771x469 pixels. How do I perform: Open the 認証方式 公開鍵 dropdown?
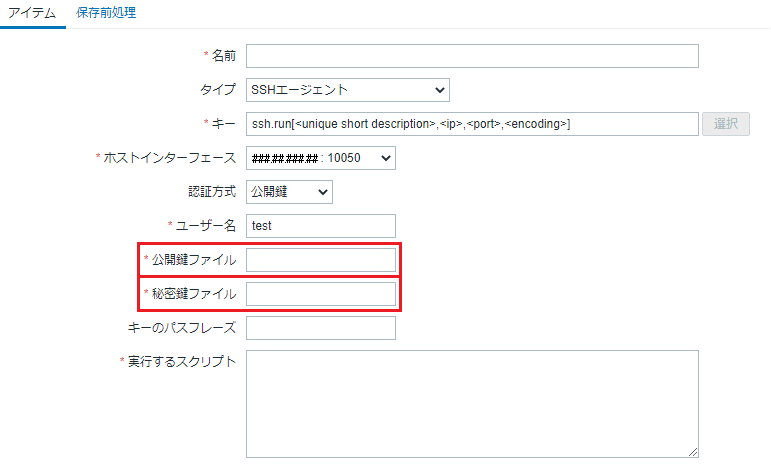[289, 192]
